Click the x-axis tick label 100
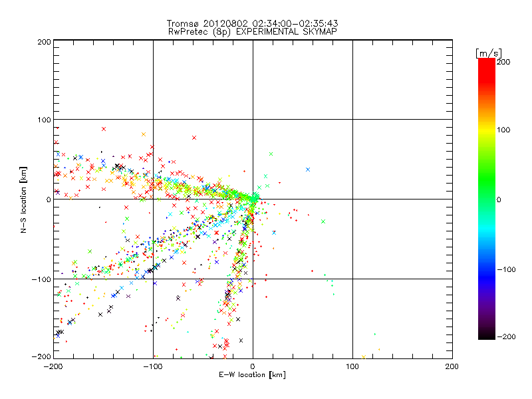Image resolution: width=532 pixels, height=399 pixels. (x=352, y=365)
